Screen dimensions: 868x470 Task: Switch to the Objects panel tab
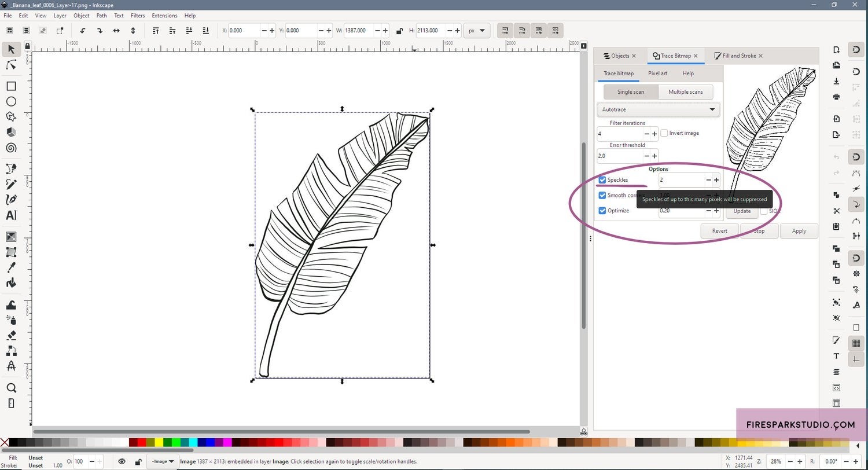click(619, 56)
